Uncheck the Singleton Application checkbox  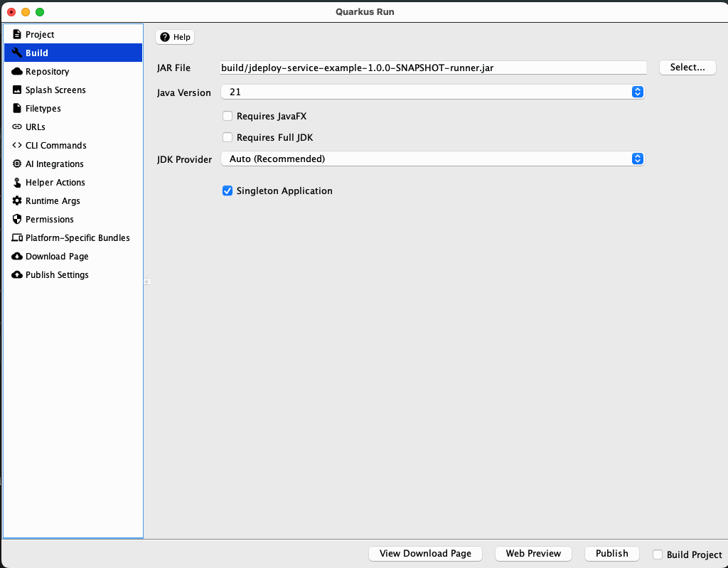click(x=227, y=191)
